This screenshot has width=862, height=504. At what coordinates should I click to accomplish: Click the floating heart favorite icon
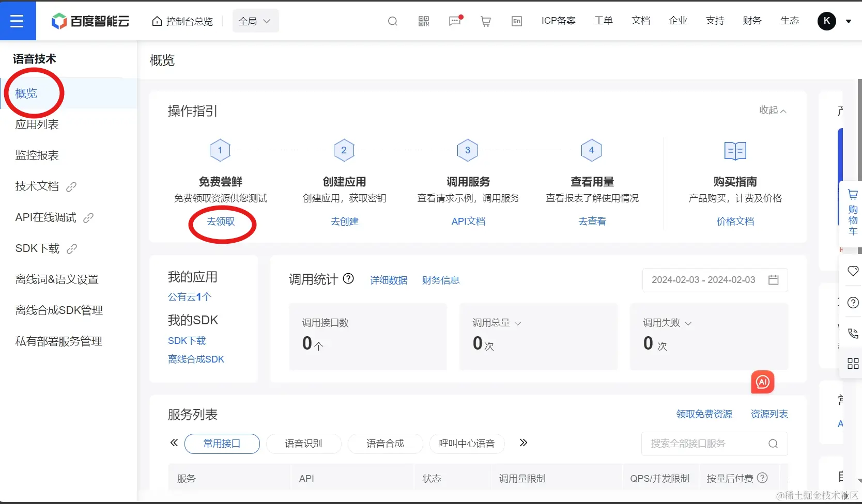(x=853, y=271)
